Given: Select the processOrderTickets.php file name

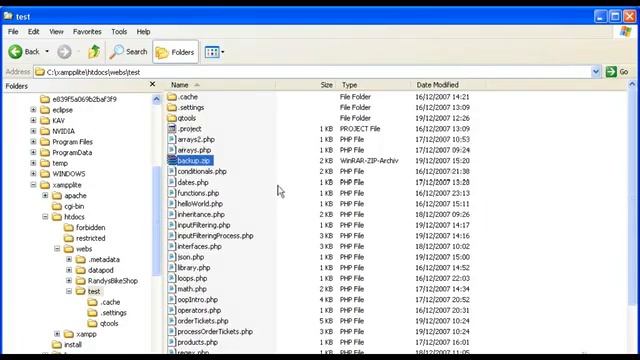Looking at the screenshot, I should [215, 331].
